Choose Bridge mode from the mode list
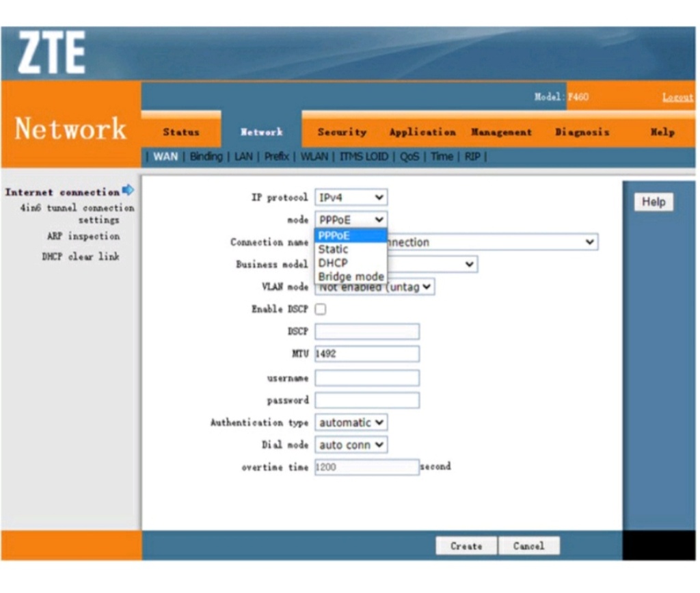This screenshot has height=593, width=700. click(x=351, y=277)
